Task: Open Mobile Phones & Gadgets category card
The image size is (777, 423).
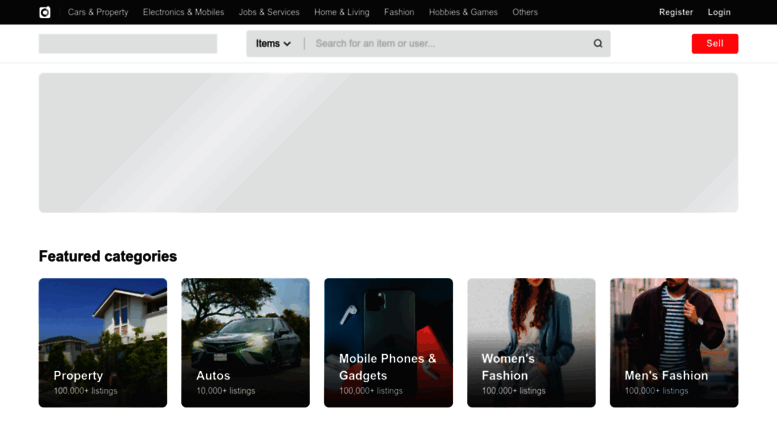Action: [x=388, y=343]
